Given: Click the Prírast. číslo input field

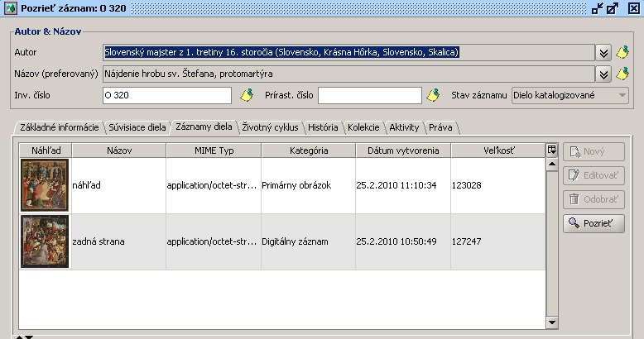Looking at the screenshot, I should [x=369, y=95].
